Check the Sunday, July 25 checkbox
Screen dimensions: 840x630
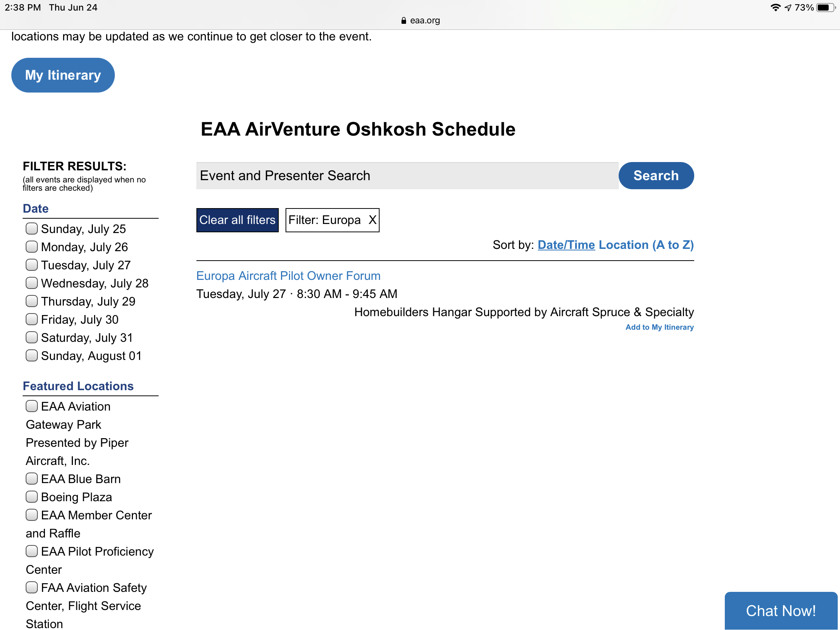(x=31, y=229)
